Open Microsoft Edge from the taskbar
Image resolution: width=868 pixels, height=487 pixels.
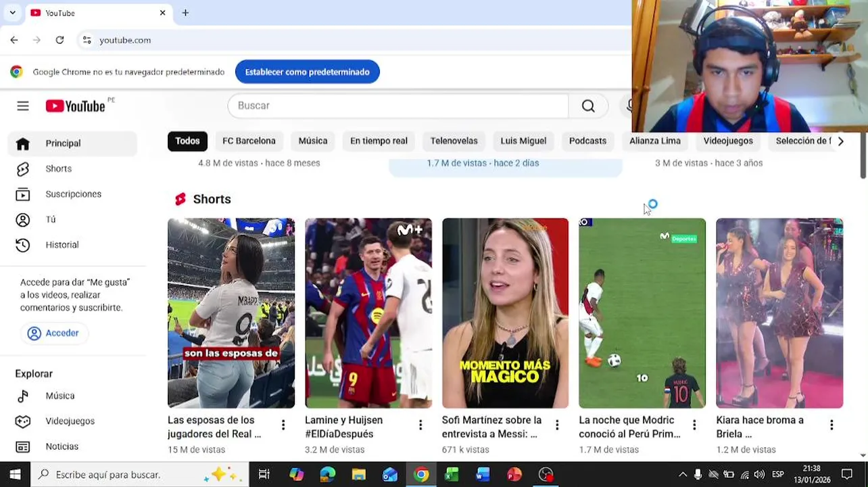click(x=327, y=475)
